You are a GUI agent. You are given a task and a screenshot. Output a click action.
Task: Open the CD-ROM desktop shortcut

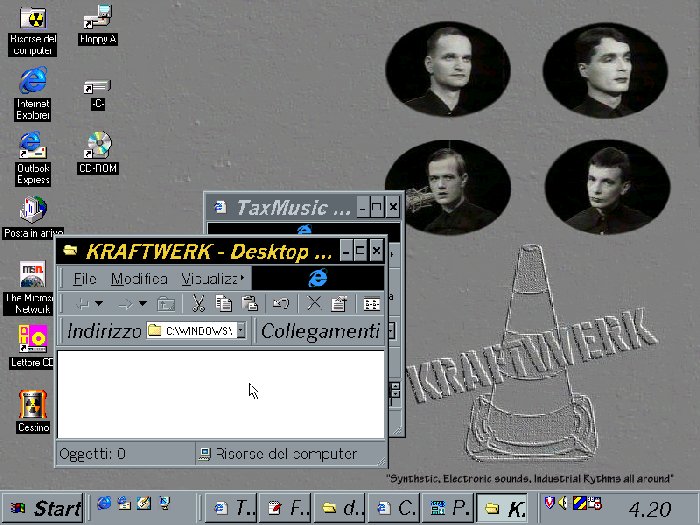click(x=98, y=148)
